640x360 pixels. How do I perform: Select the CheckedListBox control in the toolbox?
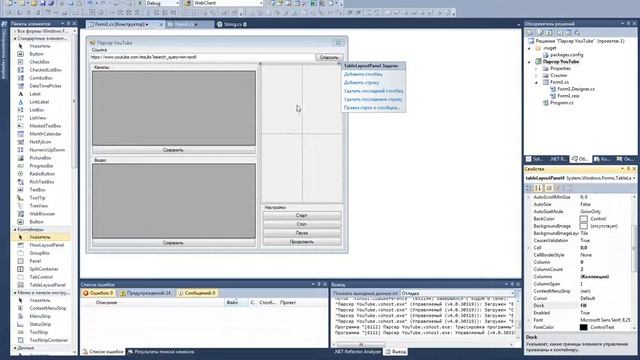[x=45, y=70]
